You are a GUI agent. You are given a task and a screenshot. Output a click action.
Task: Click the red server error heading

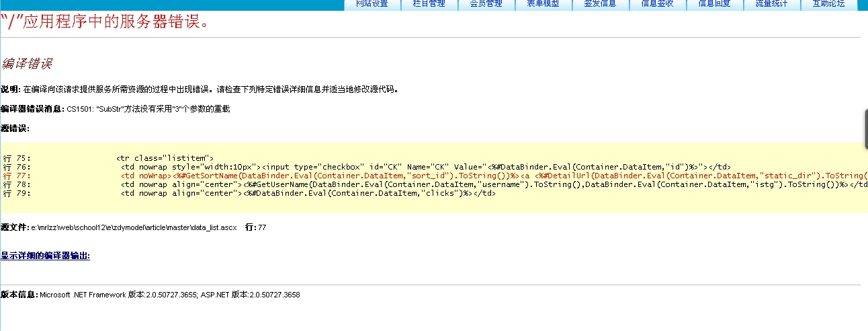[x=104, y=22]
